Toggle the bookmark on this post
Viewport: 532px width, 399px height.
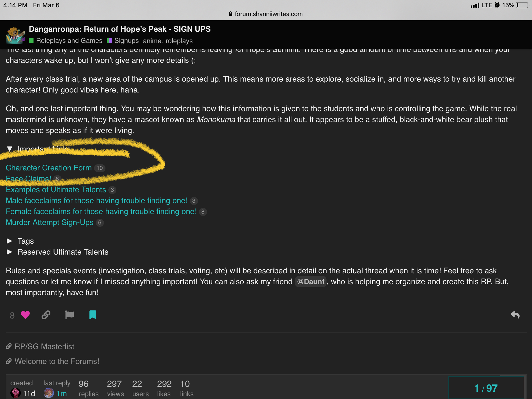pos(93,315)
